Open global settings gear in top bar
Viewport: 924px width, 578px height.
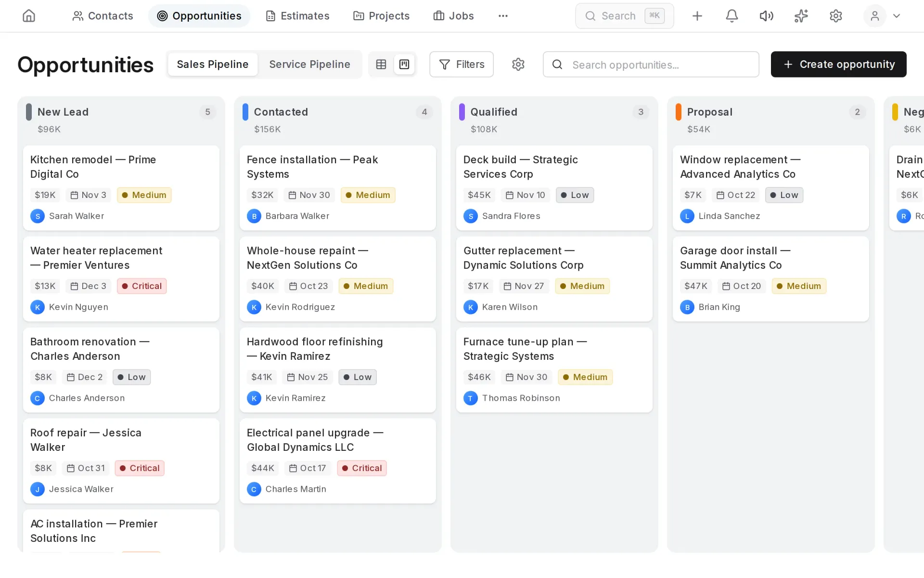[835, 16]
